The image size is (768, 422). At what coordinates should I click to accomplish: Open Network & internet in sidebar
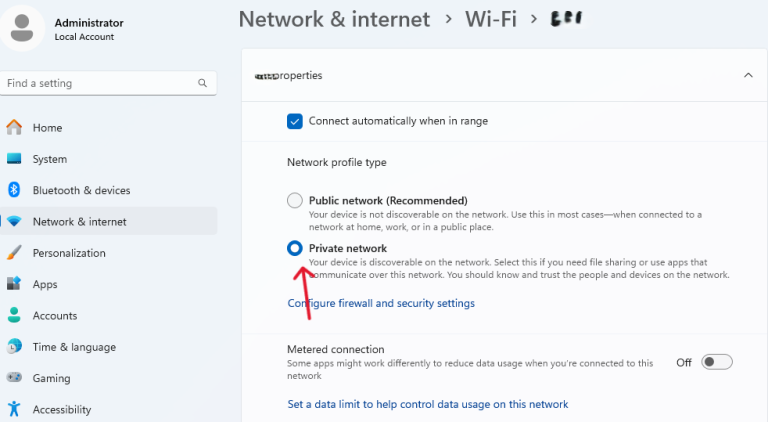coord(79,222)
